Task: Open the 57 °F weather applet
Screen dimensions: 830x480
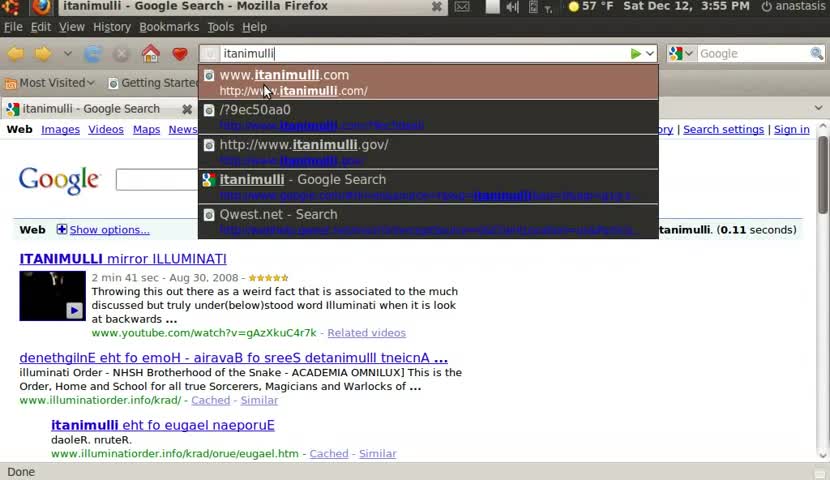Action: pos(590,6)
